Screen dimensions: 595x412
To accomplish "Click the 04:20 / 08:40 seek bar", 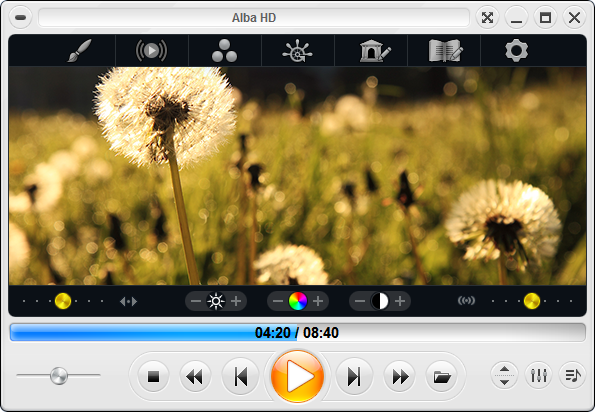I will click(x=298, y=333).
